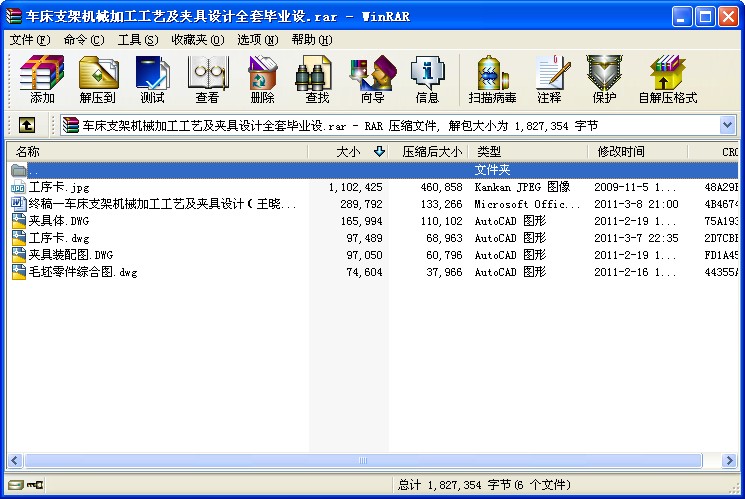Expand the archive path dropdown arrow
This screenshot has width=745, height=499.
pyautogui.click(x=727, y=125)
